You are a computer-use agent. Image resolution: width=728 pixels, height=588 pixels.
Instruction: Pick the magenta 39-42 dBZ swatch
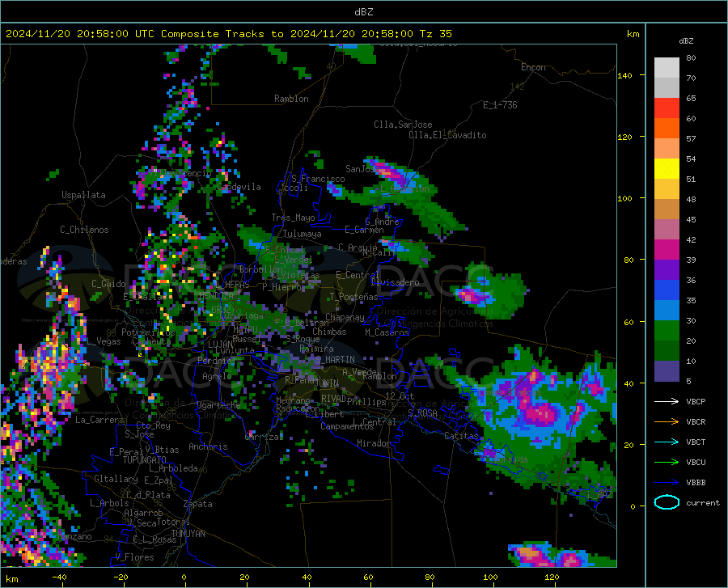point(667,250)
